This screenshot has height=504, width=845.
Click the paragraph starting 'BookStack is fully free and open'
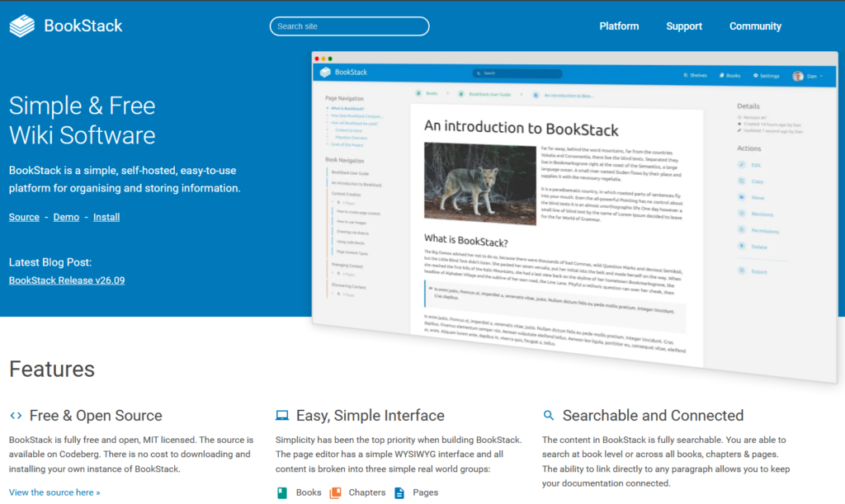point(131,455)
